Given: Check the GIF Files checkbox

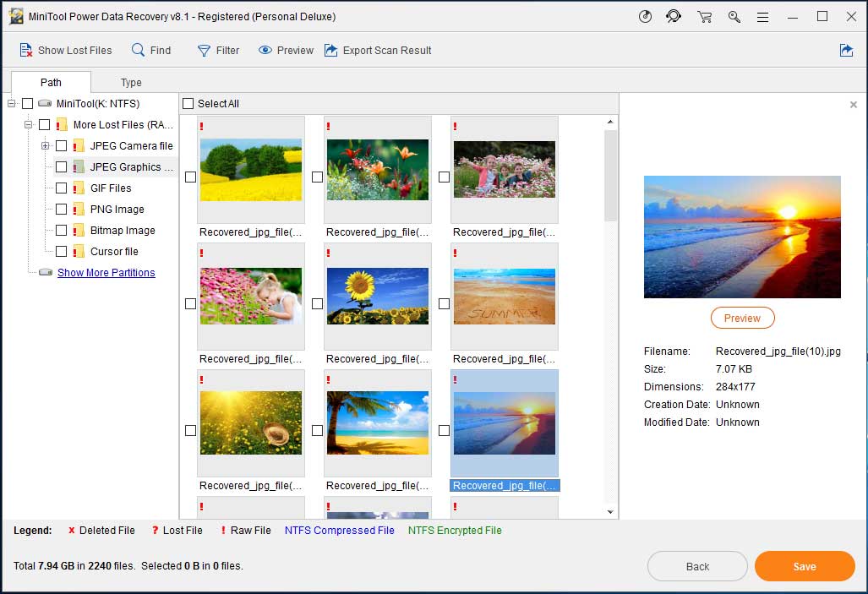Looking at the screenshot, I should pos(61,188).
